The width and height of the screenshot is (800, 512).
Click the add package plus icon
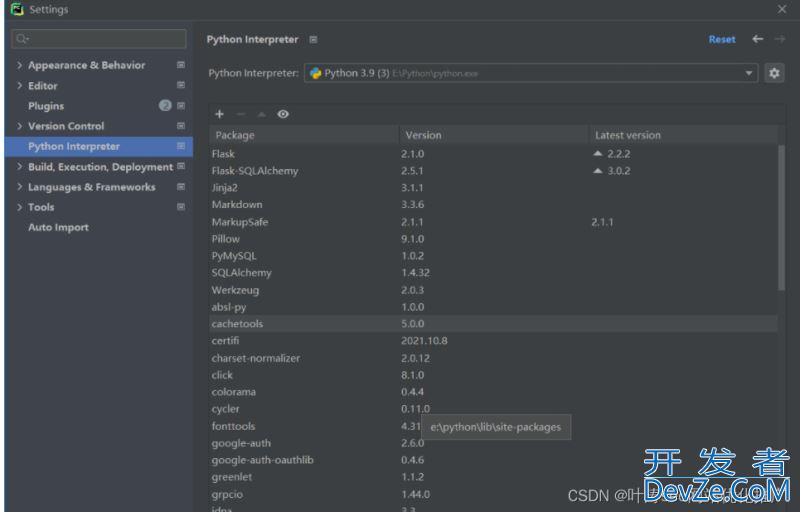[219, 114]
